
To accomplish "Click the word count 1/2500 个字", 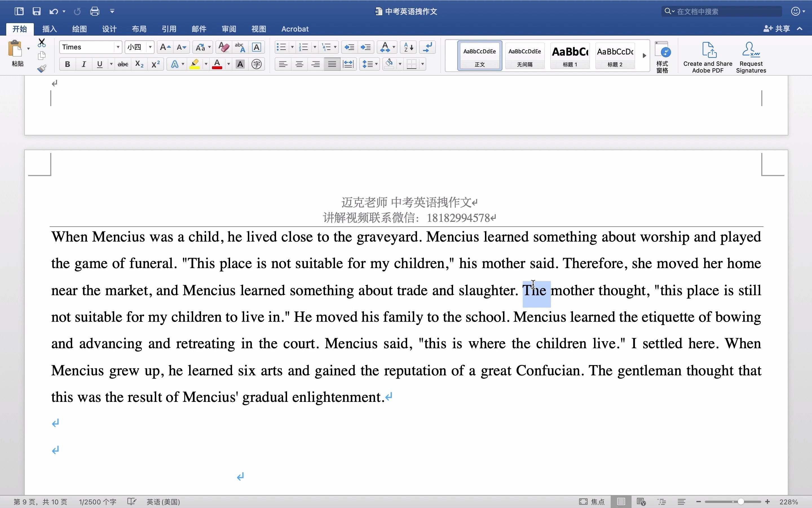I will click(x=97, y=502).
